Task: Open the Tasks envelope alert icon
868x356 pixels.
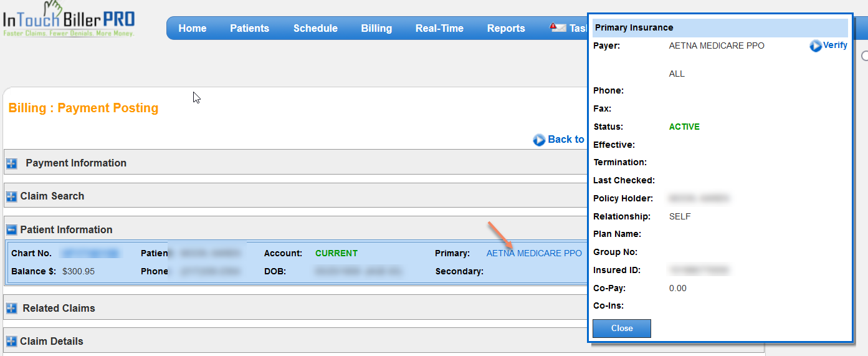Action: click(558, 28)
